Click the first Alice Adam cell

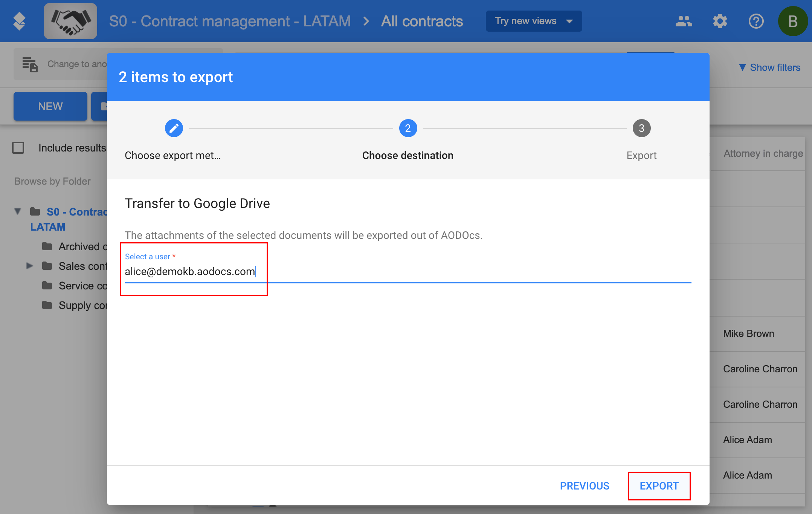747,440
